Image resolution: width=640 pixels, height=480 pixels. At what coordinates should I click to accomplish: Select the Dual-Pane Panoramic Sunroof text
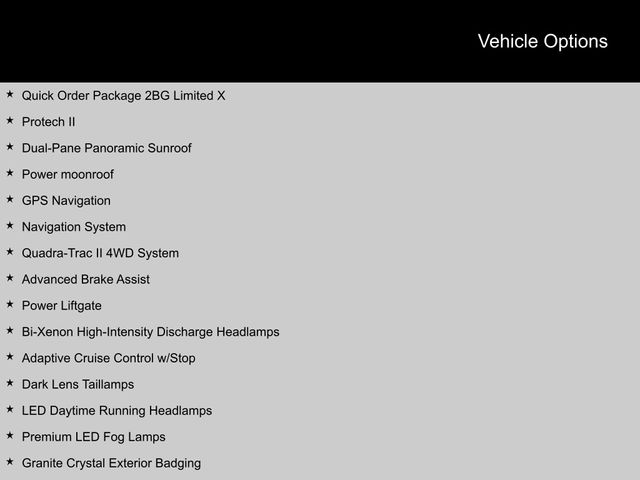point(106,148)
